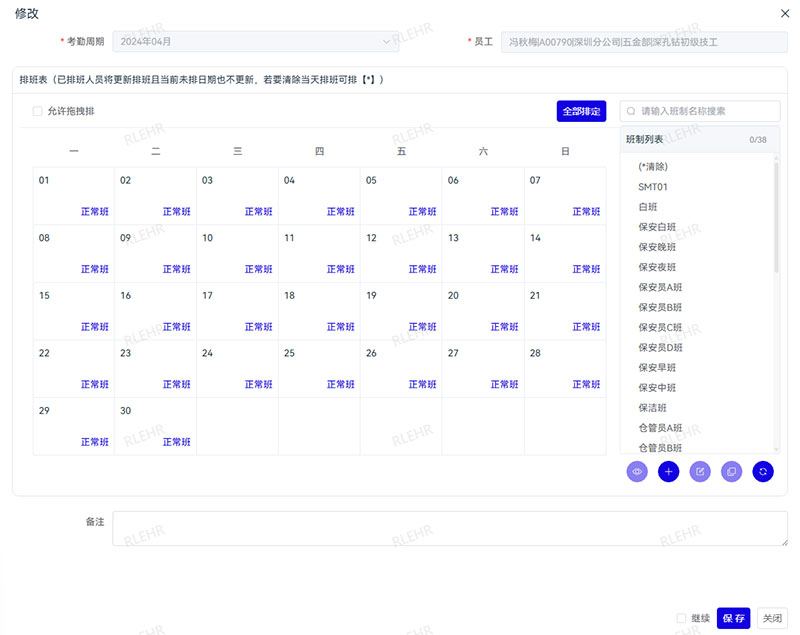Toggle the 继续 checkbox

tap(681, 618)
